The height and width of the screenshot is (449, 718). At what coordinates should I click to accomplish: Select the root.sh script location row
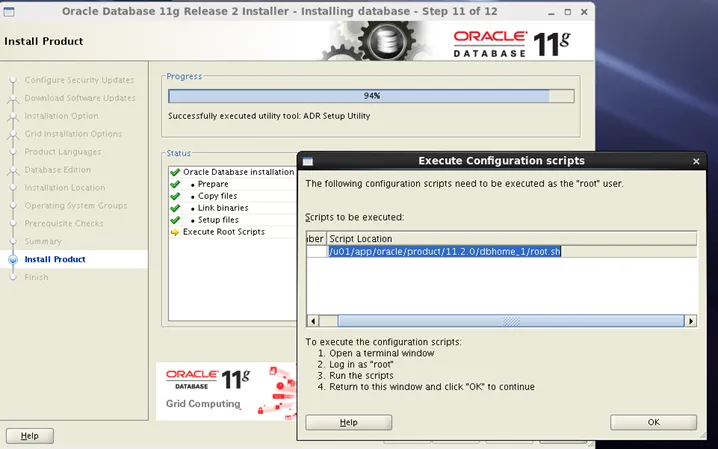(x=445, y=252)
